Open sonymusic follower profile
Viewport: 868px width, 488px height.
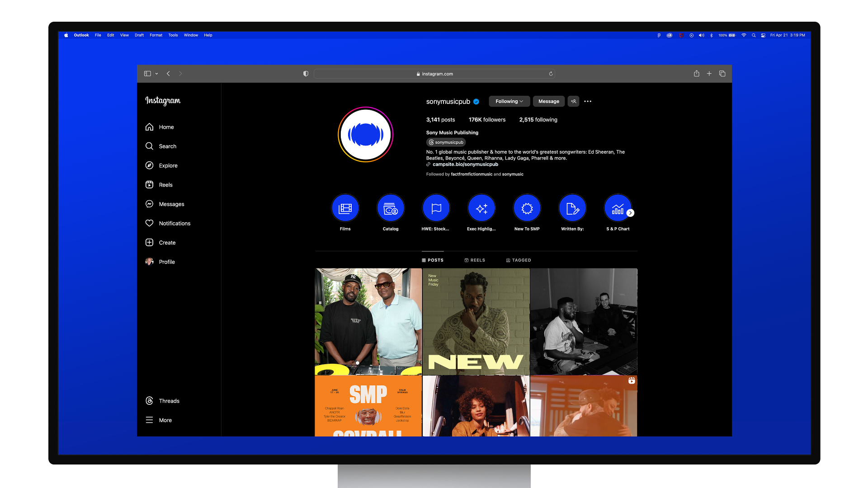(513, 174)
